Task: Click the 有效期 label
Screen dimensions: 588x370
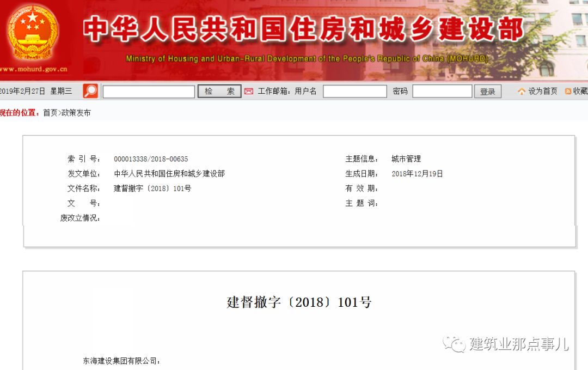Action: pyautogui.click(x=362, y=189)
